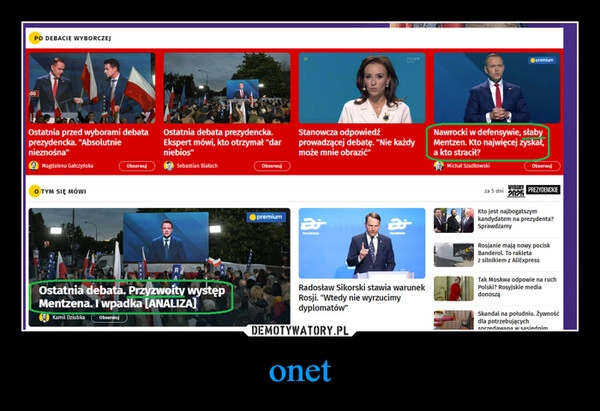This screenshot has height=411, width=600.
Task: Click Michał Szadkowski's author avatar
Action: tap(439, 166)
